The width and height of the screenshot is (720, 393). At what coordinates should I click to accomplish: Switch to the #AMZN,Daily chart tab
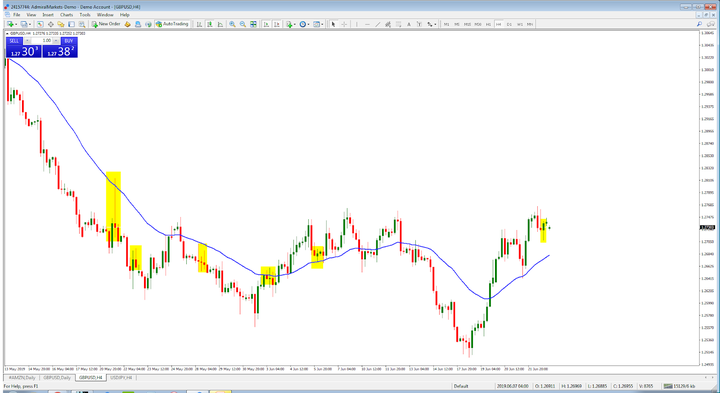pos(22,377)
